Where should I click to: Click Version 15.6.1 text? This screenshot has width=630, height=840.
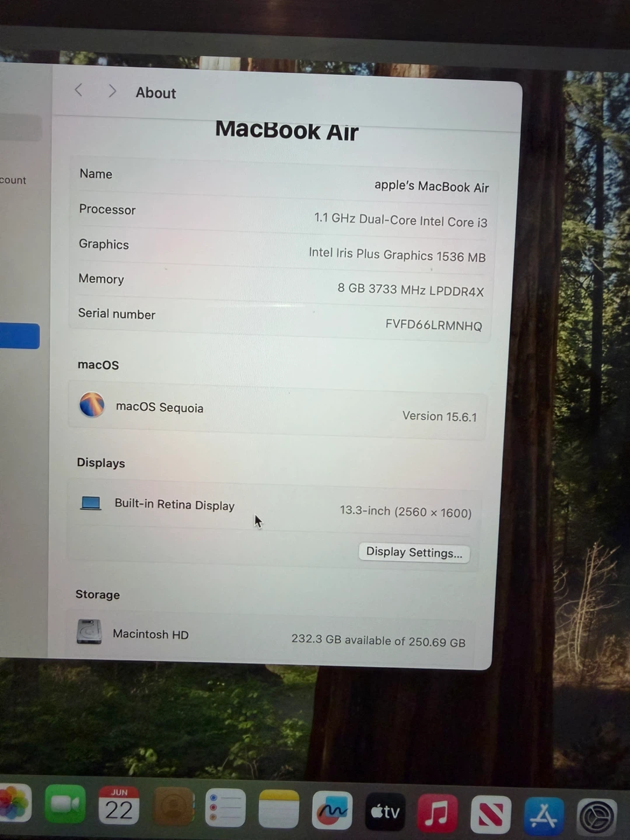[439, 416]
